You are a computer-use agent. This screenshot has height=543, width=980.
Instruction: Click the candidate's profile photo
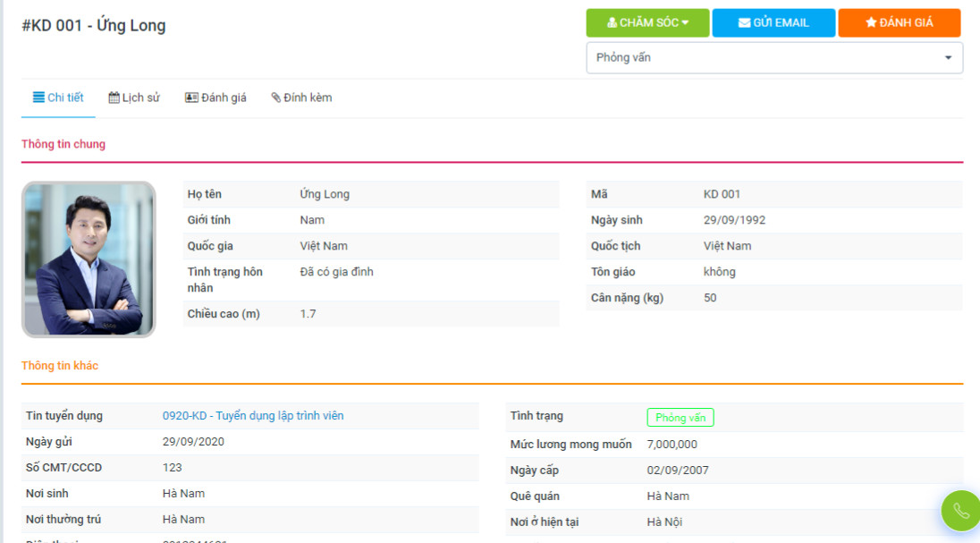[89, 259]
